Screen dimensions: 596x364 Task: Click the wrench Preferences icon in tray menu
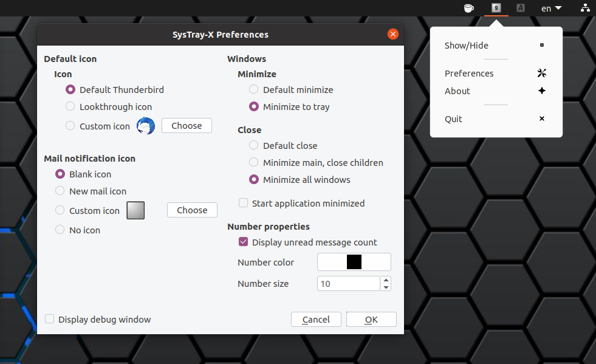coord(541,72)
